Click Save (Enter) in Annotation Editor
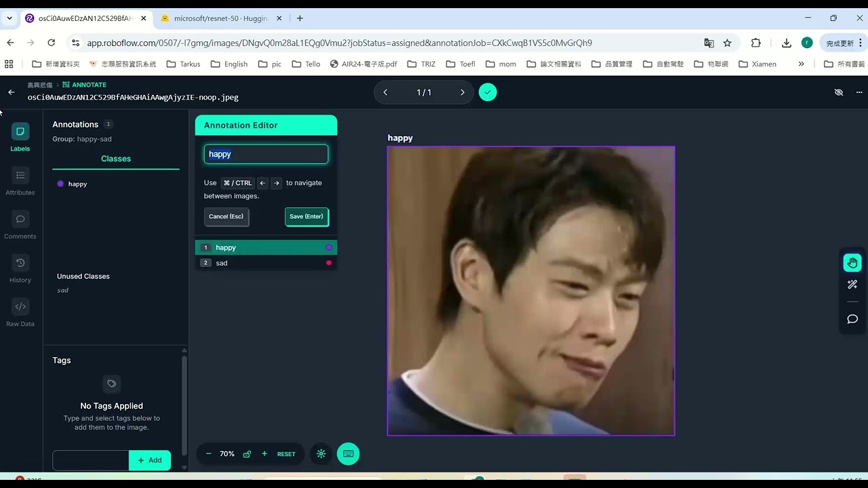Screen dimensions: 868x488 click(307, 217)
